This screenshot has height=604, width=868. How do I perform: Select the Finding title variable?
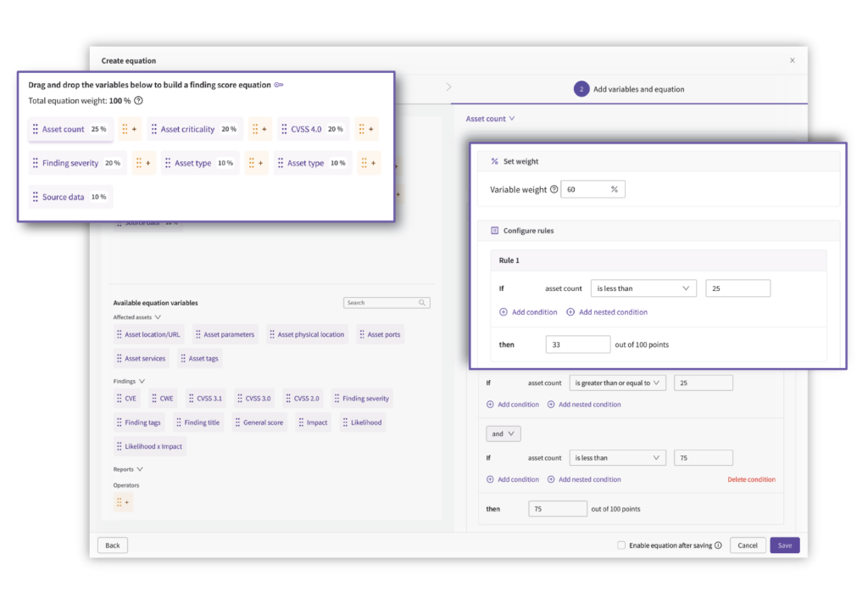(x=198, y=422)
